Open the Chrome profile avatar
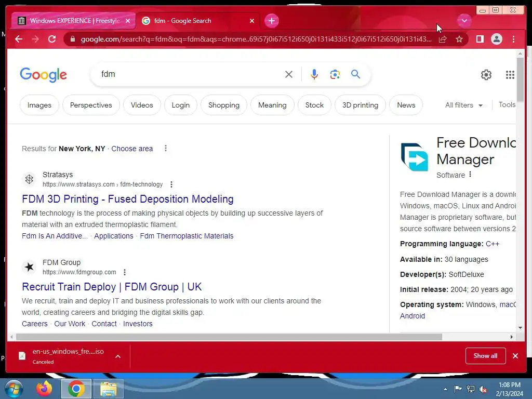The height and width of the screenshot is (399, 532). click(497, 39)
